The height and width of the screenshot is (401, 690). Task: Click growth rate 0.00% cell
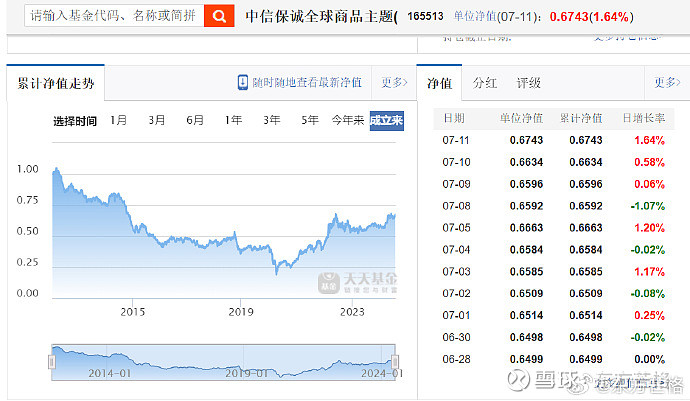tap(649, 359)
